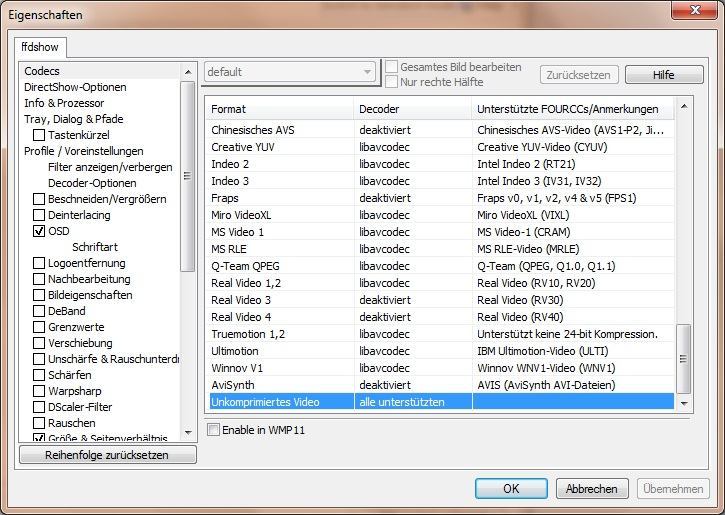Image resolution: width=725 pixels, height=515 pixels.
Task: Enable the Rauschen checkbox
Action: [39, 423]
